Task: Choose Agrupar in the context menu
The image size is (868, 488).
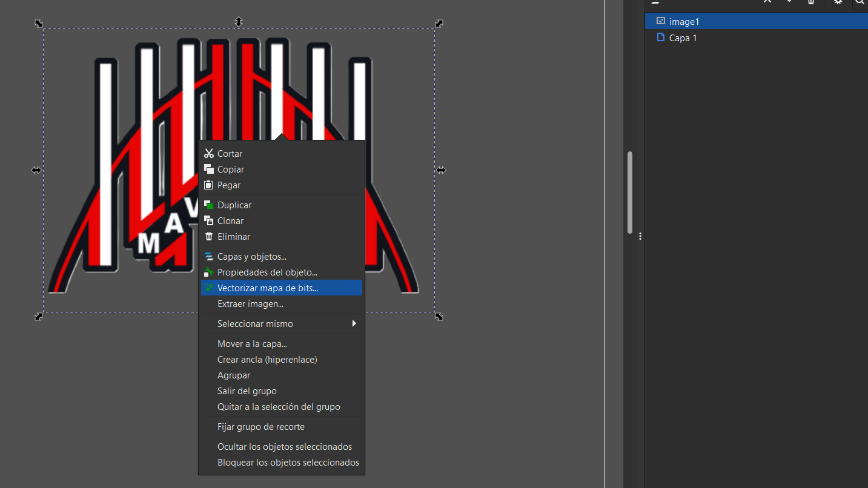Action: [282, 375]
